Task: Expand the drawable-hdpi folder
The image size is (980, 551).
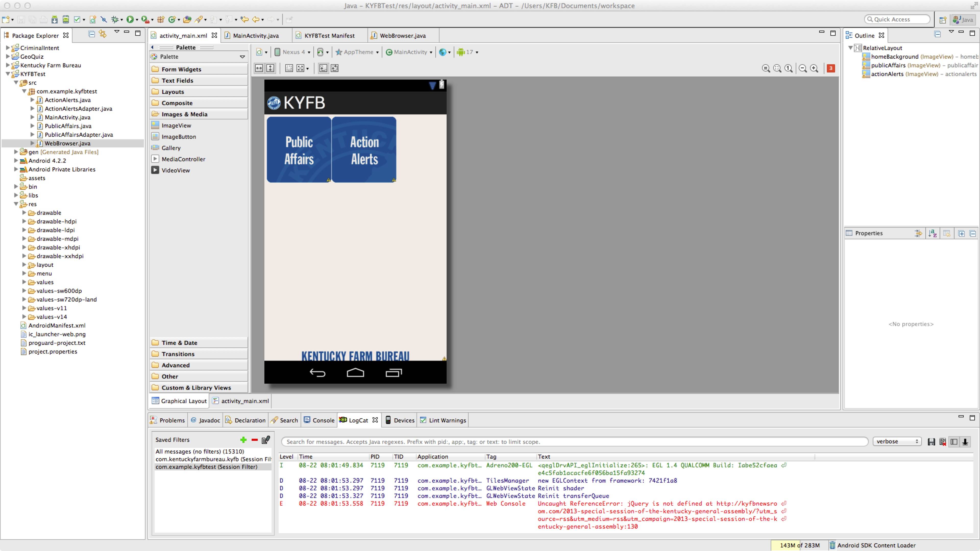Action: (x=24, y=221)
